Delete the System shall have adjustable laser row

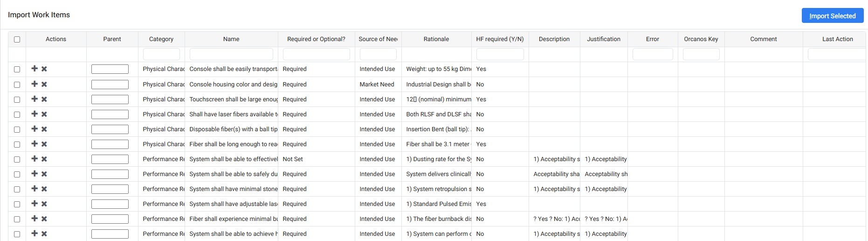pyautogui.click(x=44, y=204)
